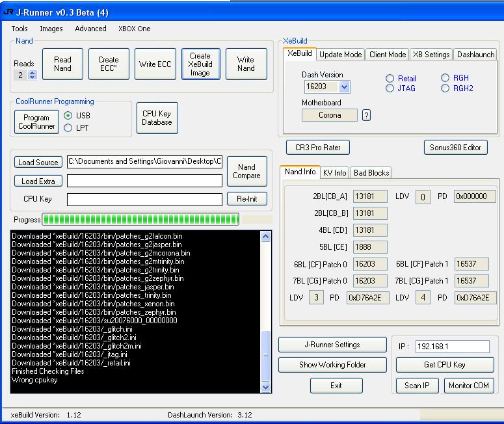This screenshot has width=504, height=424.
Task: Open the Sonus360 Editor
Action: [x=455, y=148]
